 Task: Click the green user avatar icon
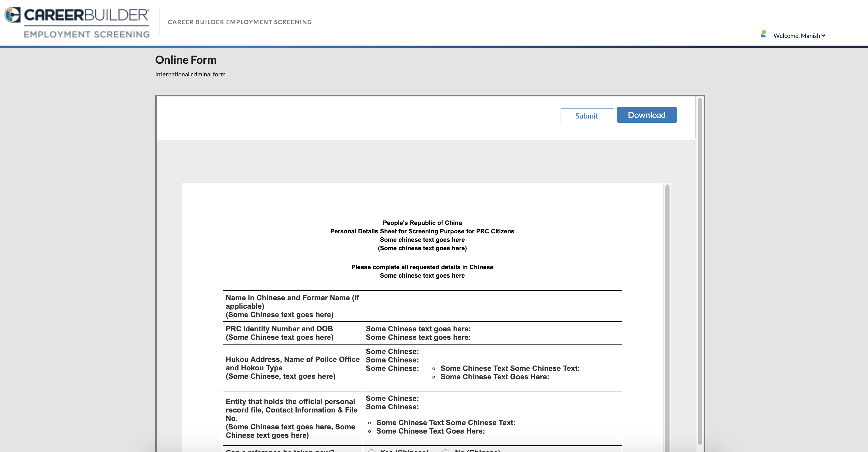[763, 35]
